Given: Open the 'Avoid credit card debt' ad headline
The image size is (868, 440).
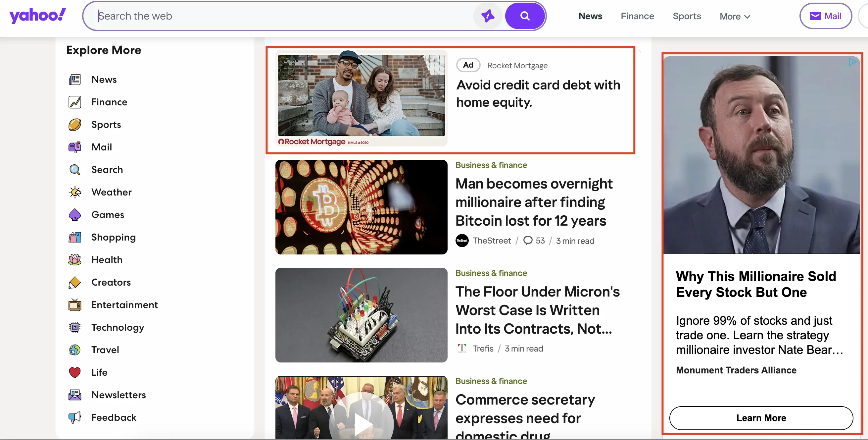Looking at the screenshot, I should 538,94.
